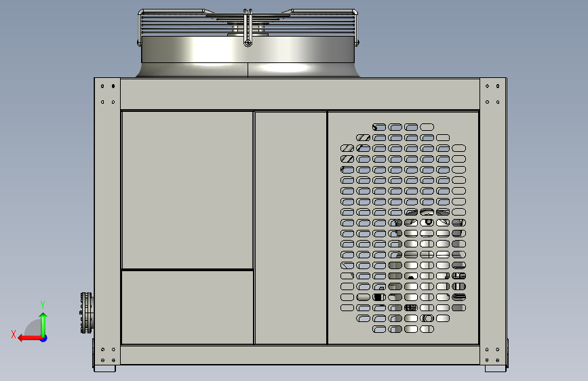Select the left vertical frame post

(x=107, y=221)
